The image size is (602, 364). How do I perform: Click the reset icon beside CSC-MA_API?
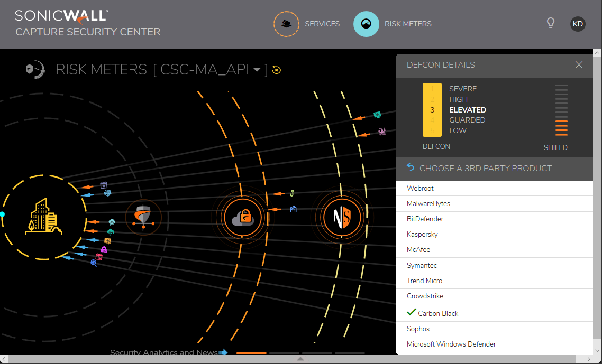(x=277, y=70)
